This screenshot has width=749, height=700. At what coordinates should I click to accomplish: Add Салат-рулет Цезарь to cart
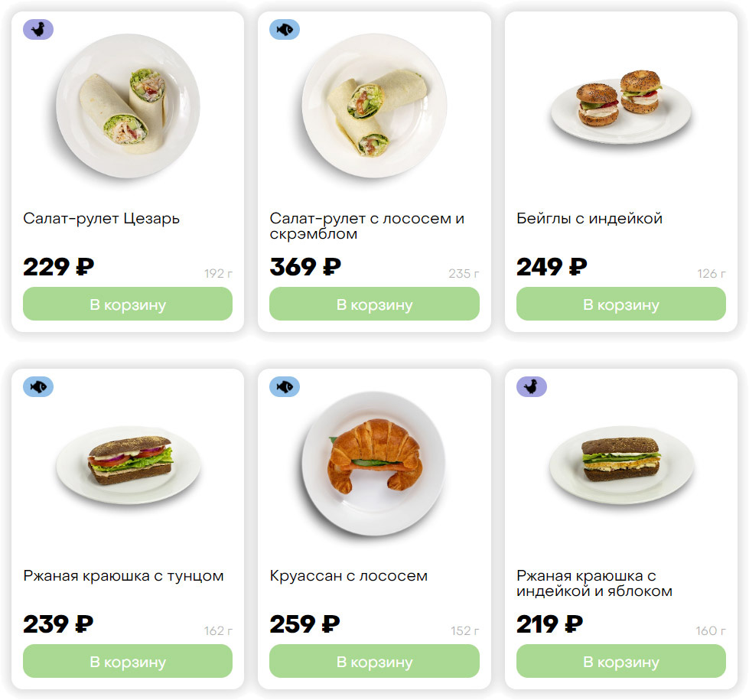tap(128, 304)
